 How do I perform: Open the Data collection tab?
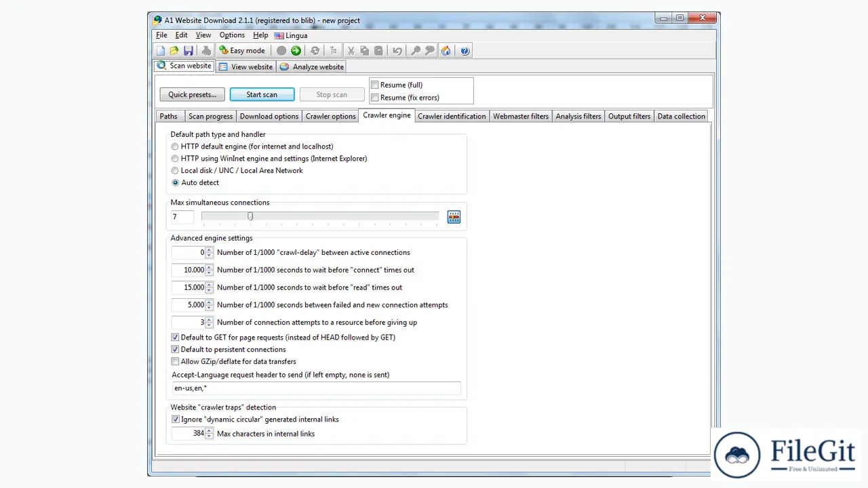tap(682, 117)
